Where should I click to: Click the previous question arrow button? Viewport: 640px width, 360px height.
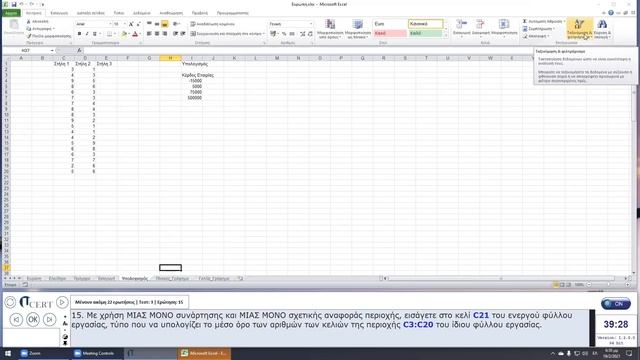pyautogui.click(x=16, y=319)
